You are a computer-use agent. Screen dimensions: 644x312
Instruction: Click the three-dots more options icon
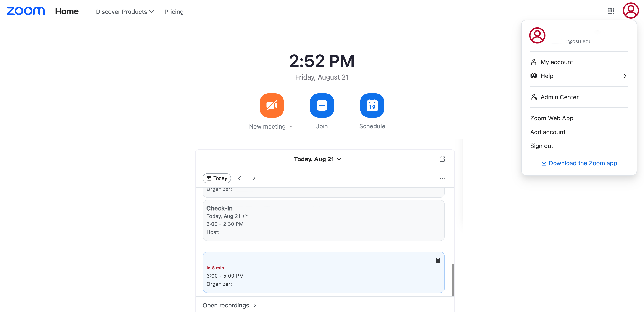point(442,178)
